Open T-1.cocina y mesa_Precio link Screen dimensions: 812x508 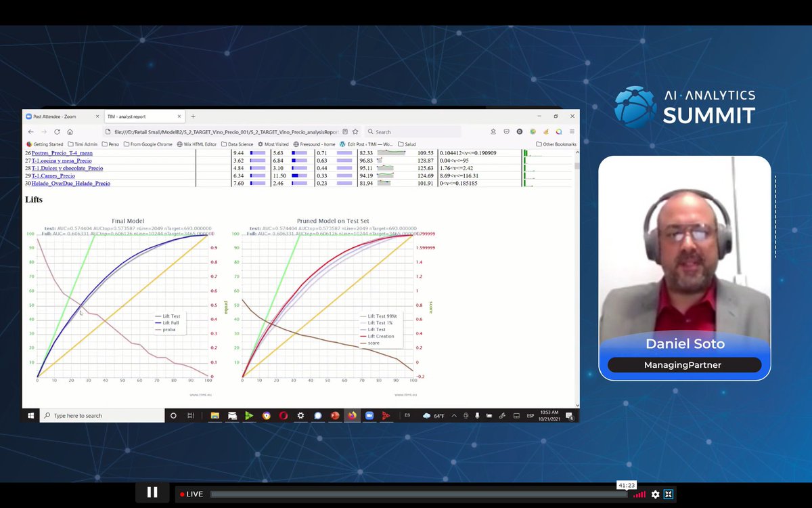[62, 161]
